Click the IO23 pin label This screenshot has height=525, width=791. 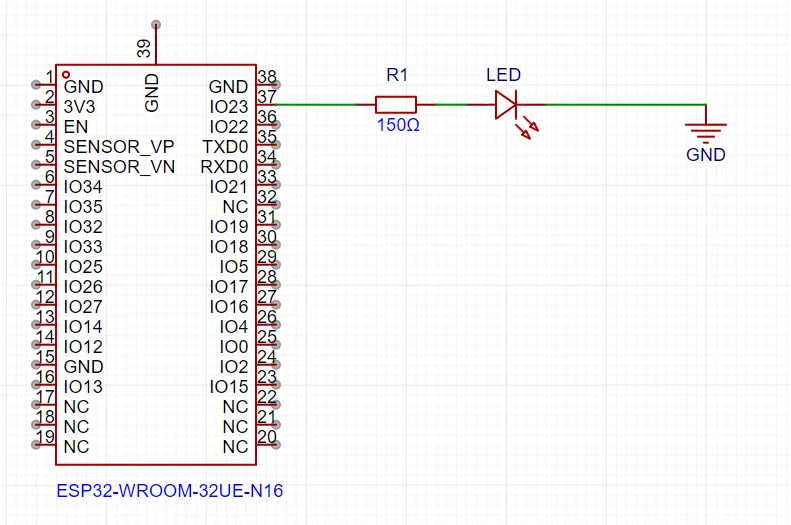pyautogui.click(x=229, y=107)
